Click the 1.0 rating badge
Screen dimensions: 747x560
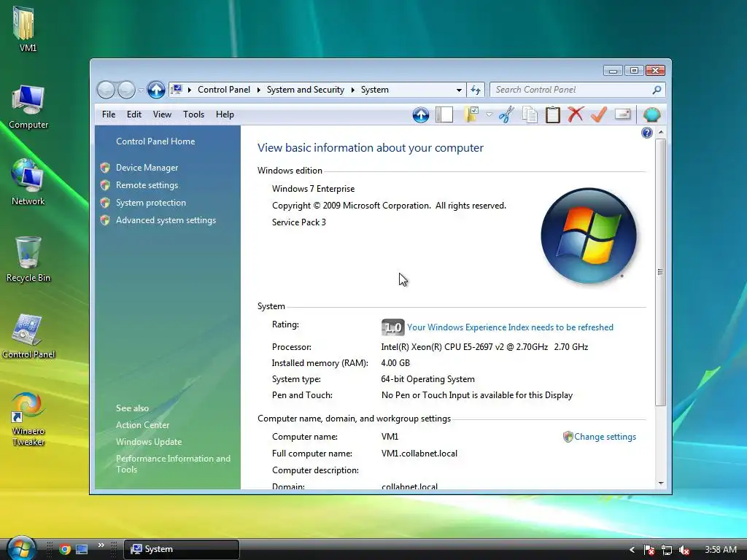pos(392,327)
